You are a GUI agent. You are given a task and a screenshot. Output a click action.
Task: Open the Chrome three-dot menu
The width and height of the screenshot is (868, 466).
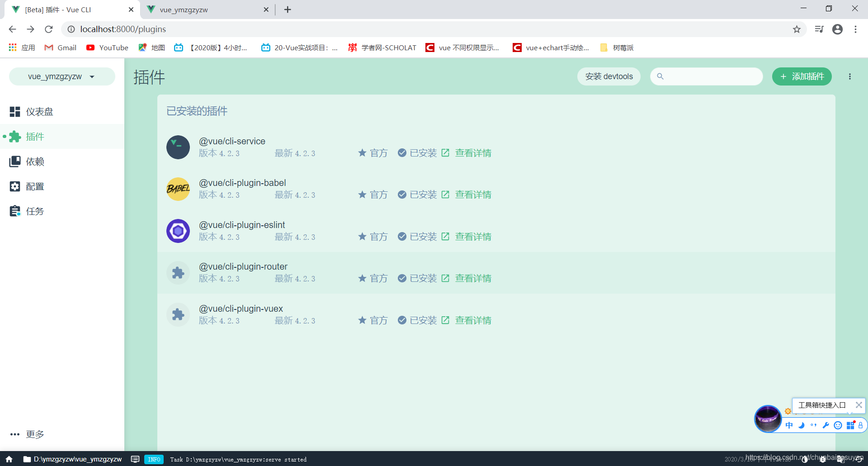click(x=855, y=29)
